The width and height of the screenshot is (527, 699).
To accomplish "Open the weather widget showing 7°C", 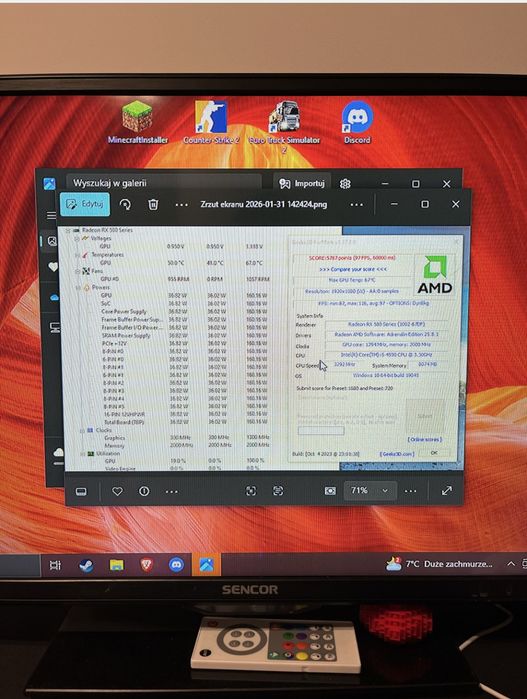I will click(439, 564).
